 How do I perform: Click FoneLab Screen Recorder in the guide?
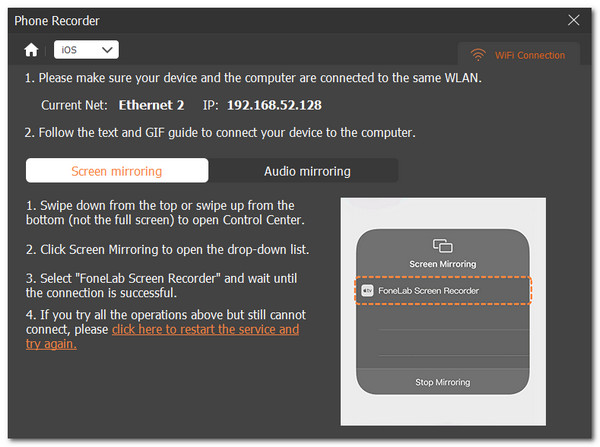pyautogui.click(x=443, y=290)
